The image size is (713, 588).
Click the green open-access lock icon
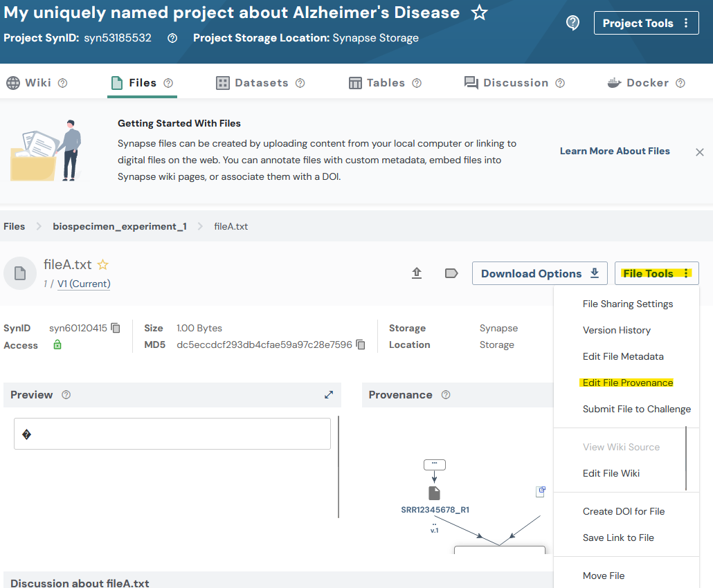(x=57, y=344)
